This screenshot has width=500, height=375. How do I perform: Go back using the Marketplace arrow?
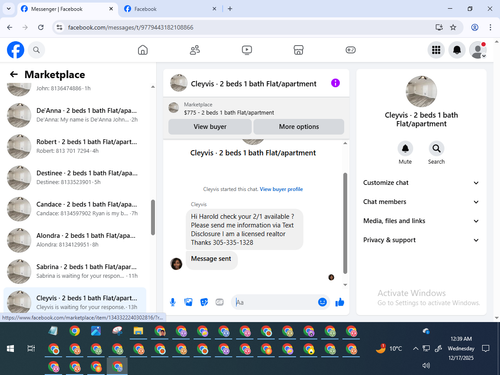coord(14,74)
